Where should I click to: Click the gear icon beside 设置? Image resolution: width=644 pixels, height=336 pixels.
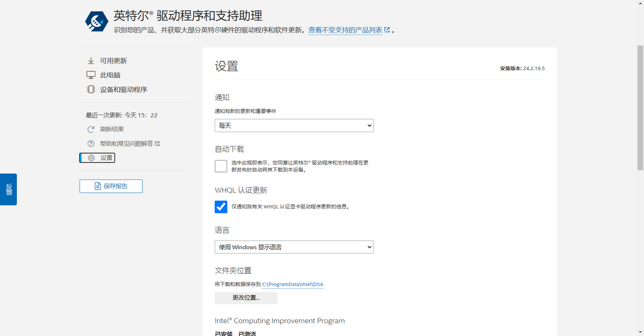coord(91,158)
